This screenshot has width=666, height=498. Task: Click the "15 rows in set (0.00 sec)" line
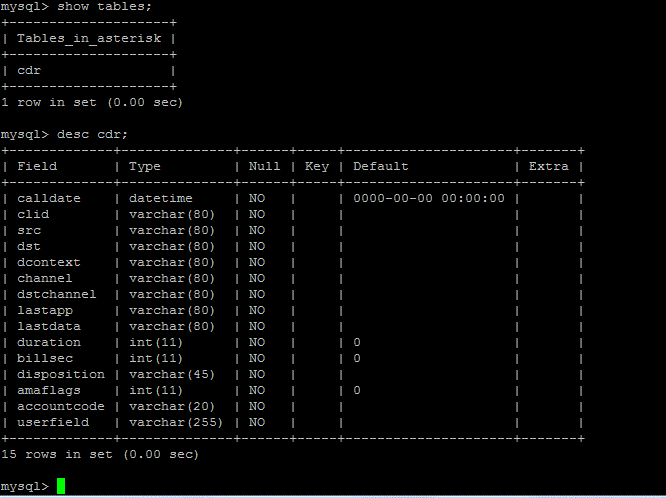click(x=100, y=454)
